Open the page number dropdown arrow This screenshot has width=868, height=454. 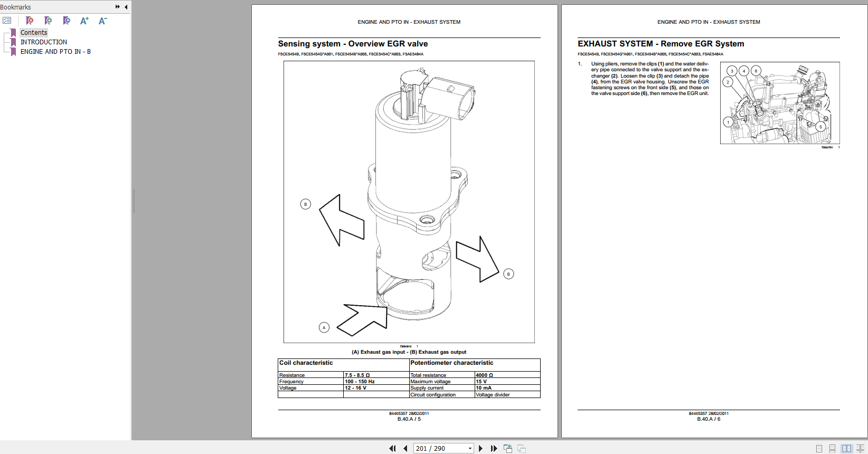pos(470,448)
